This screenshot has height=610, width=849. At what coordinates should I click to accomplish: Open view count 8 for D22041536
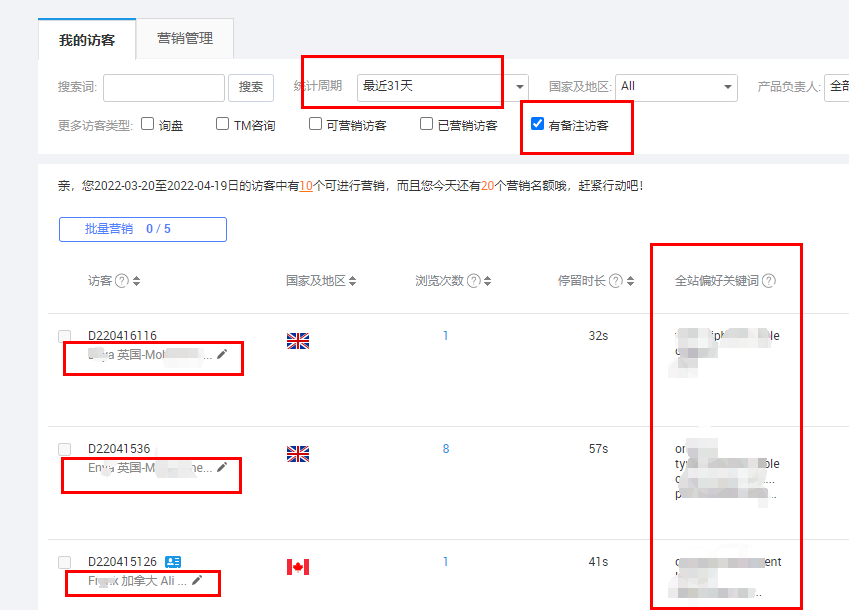click(x=446, y=449)
